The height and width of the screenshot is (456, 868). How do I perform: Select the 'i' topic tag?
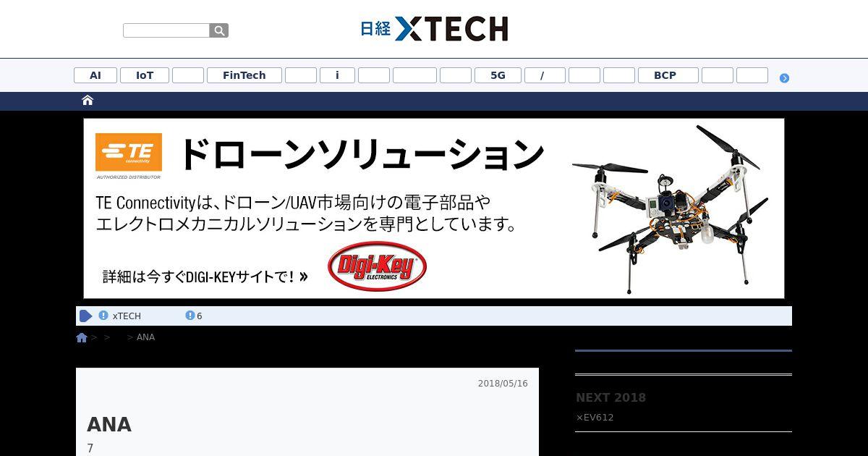(x=337, y=75)
